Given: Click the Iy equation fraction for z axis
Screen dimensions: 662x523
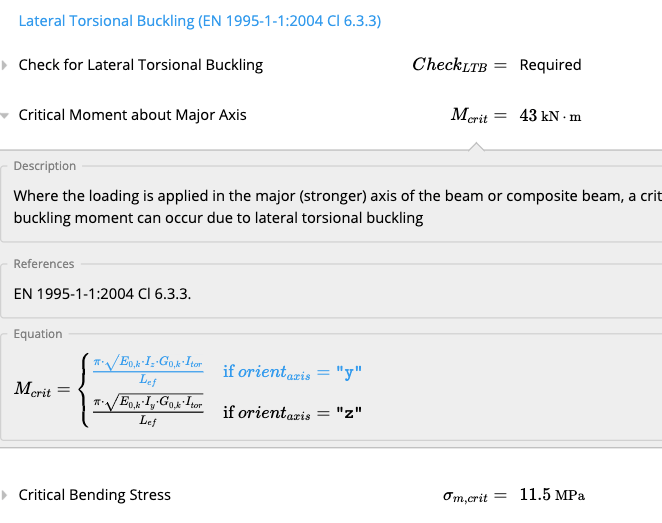Looking at the screenshot, I should coord(148,409).
